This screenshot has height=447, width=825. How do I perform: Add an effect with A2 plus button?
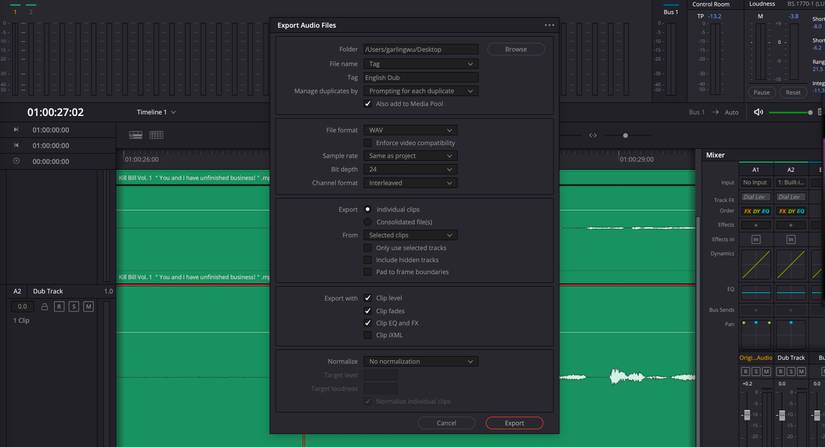click(791, 225)
